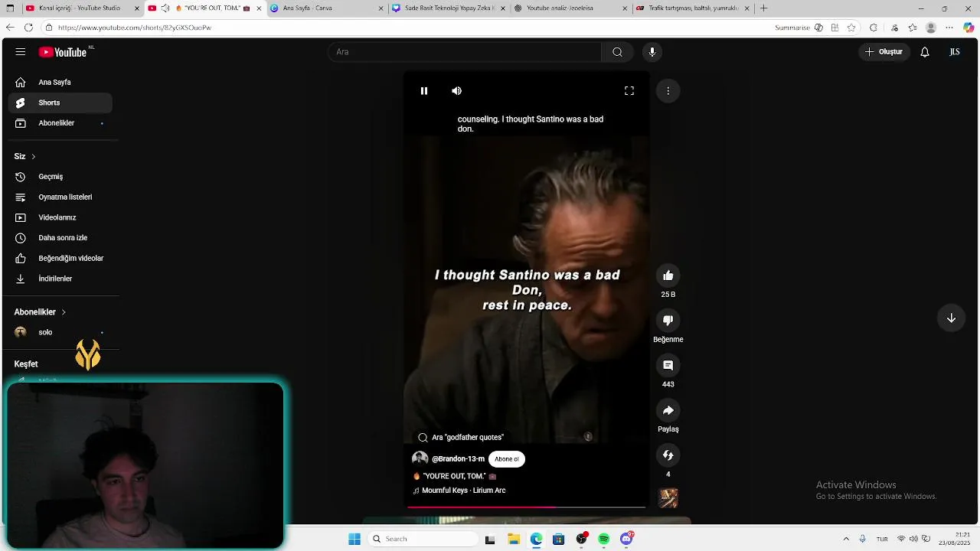
Task: Open Abonelikler in the sidebar
Action: tap(60, 123)
